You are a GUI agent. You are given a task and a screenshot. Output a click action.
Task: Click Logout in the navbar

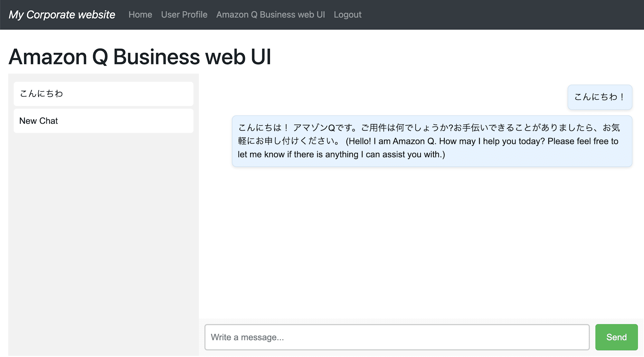[x=347, y=15]
